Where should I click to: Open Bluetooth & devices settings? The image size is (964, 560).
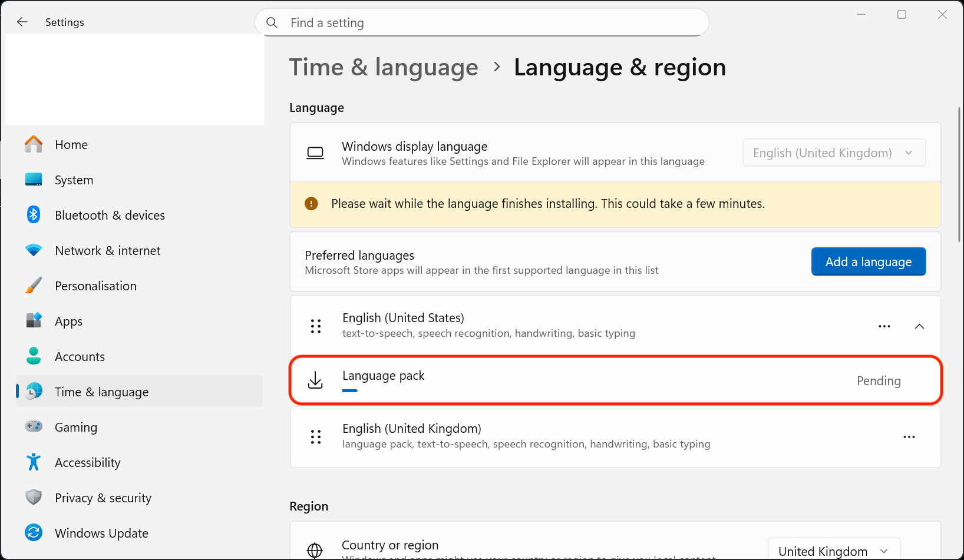pyautogui.click(x=110, y=215)
